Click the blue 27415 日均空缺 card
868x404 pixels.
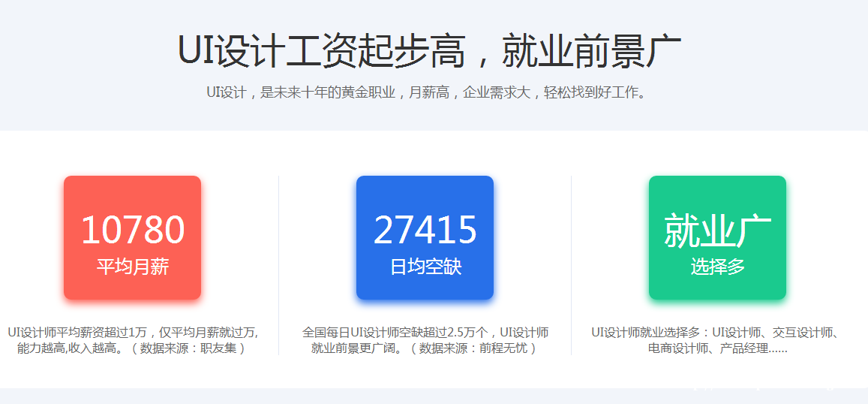425,238
